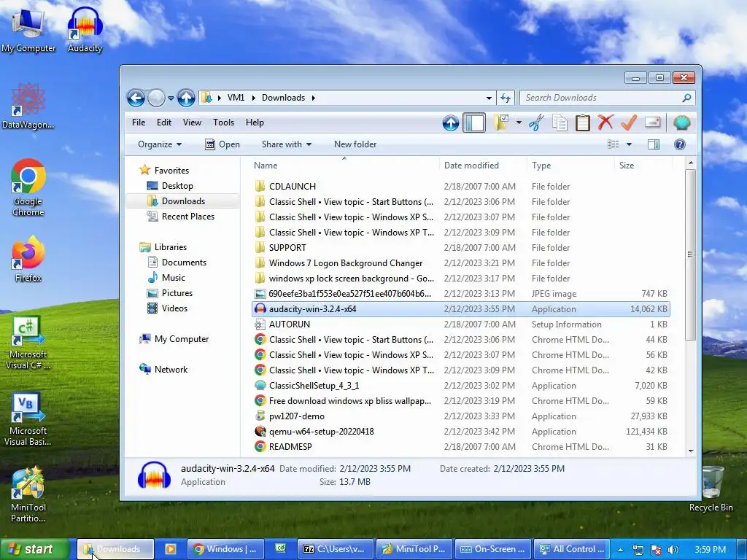747x560 pixels.
Task: Click VM1 in the address breadcrumb
Action: point(236,98)
